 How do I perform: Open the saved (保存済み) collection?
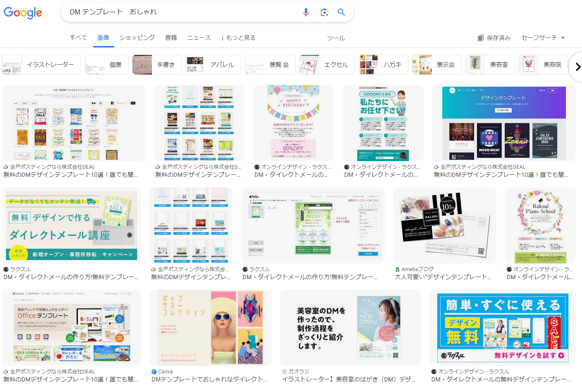tap(494, 38)
